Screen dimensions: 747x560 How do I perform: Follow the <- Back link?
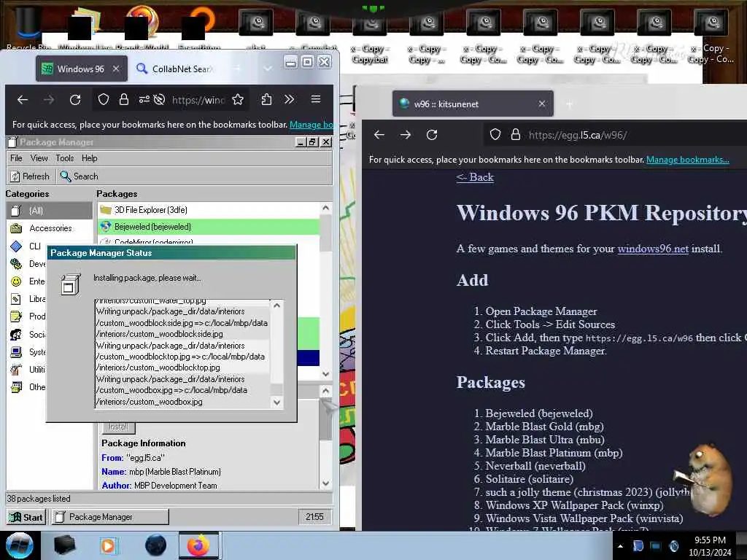pyautogui.click(x=475, y=177)
